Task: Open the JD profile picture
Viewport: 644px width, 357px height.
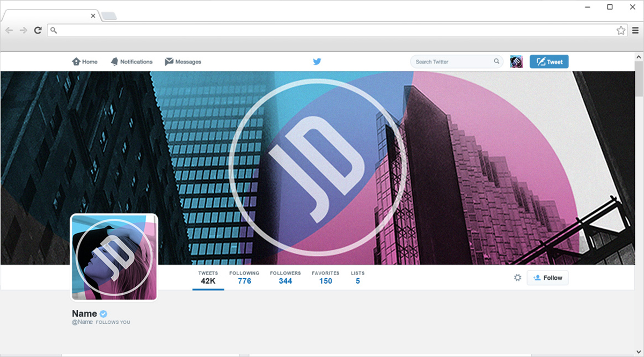Action: 114,257
